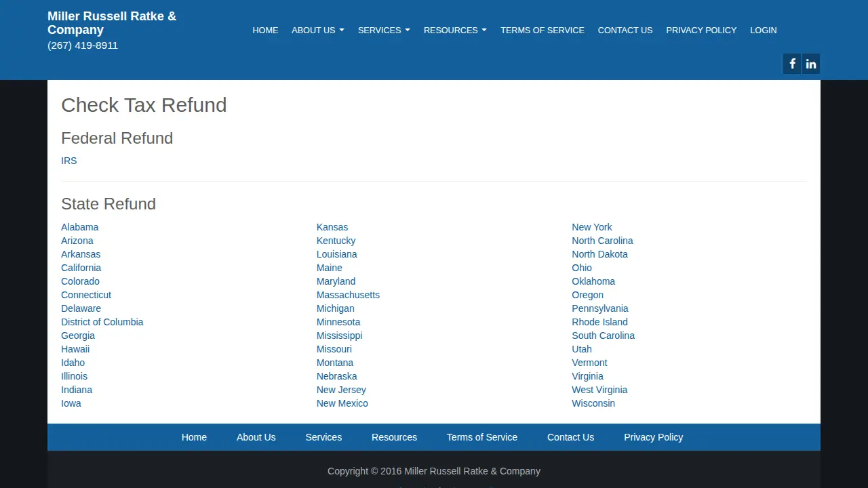Open the Illinois refund link

(x=75, y=376)
